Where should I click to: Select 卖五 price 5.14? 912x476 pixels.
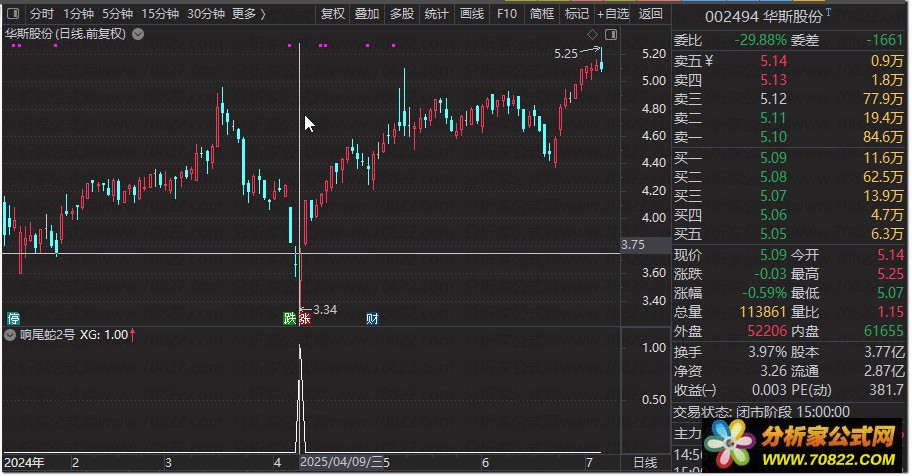774,61
